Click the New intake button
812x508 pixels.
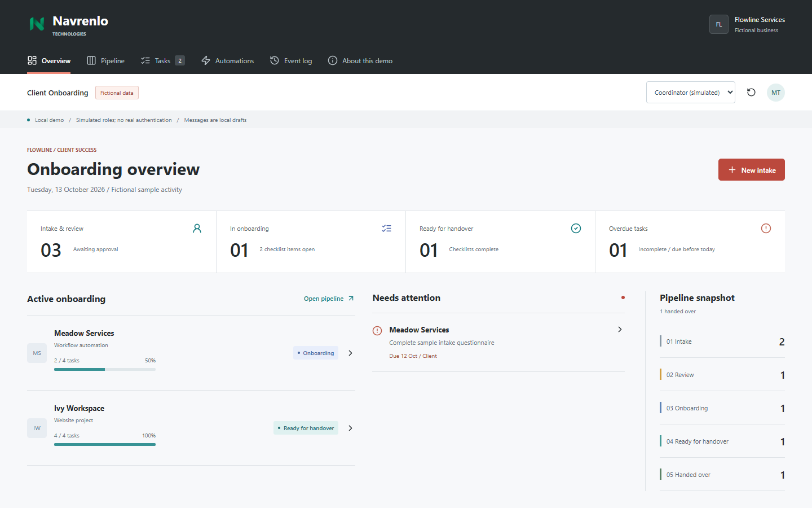pos(752,170)
